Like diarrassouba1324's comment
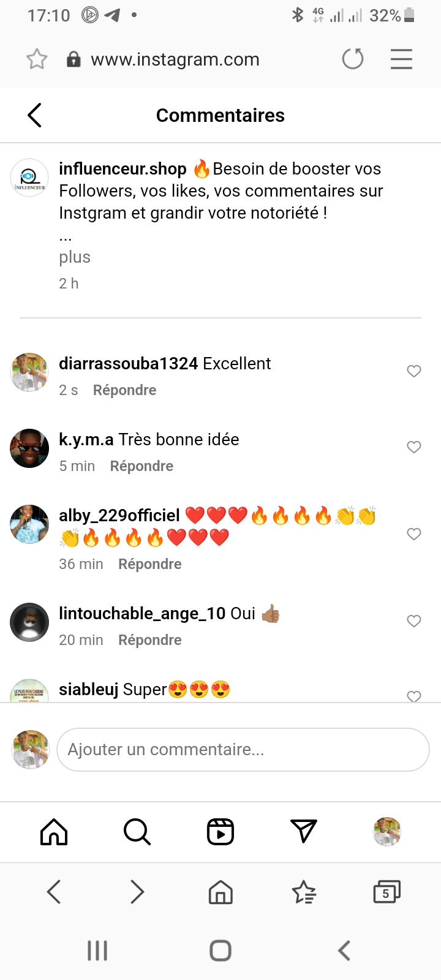Image resolution: width=441 pixels, height=980 pixels. click(414, 371)
